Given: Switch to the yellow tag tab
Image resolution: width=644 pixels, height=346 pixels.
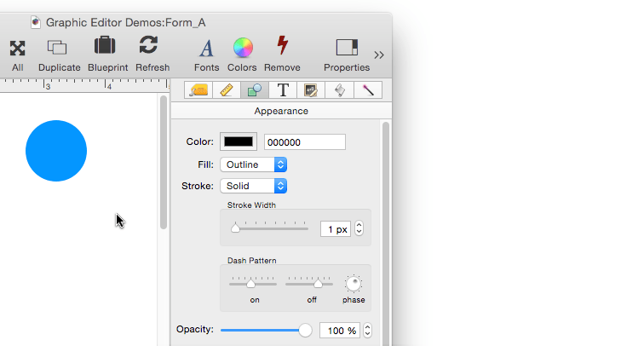Looking at the screenshot, I should pyautogui.click(x=198, y=90).
